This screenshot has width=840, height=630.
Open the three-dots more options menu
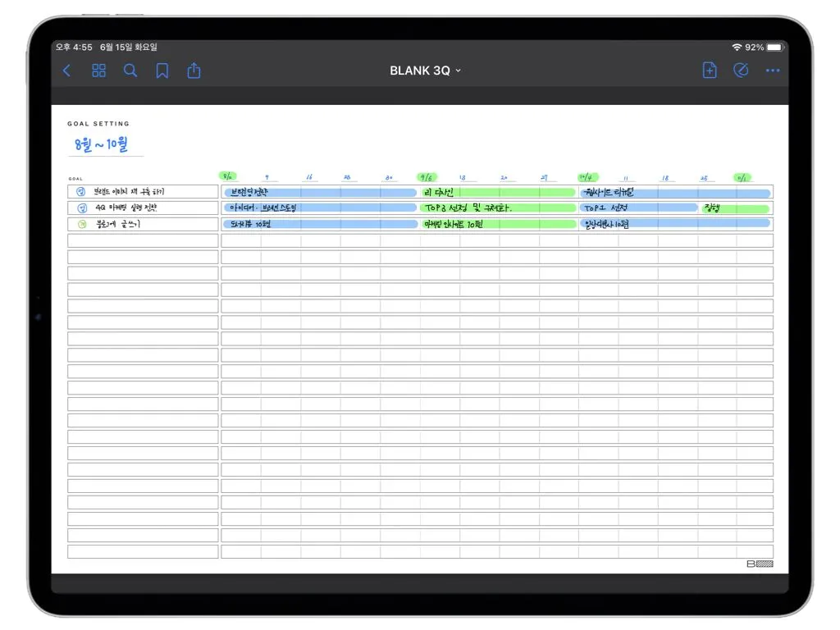[773, 71]
